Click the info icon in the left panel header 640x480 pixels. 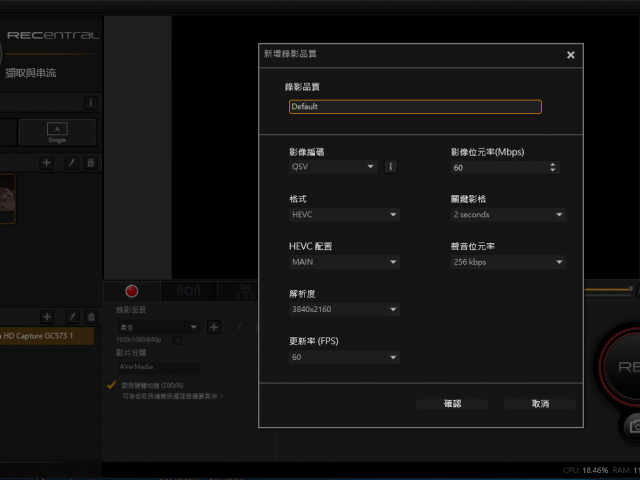pos(91,103)
